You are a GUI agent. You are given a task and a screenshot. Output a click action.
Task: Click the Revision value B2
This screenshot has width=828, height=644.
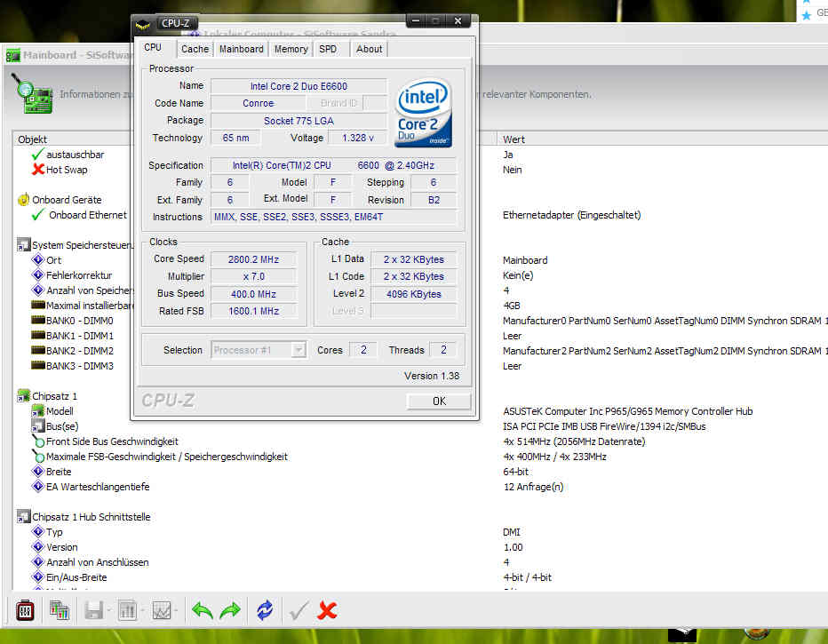click(x=434, y=200)
